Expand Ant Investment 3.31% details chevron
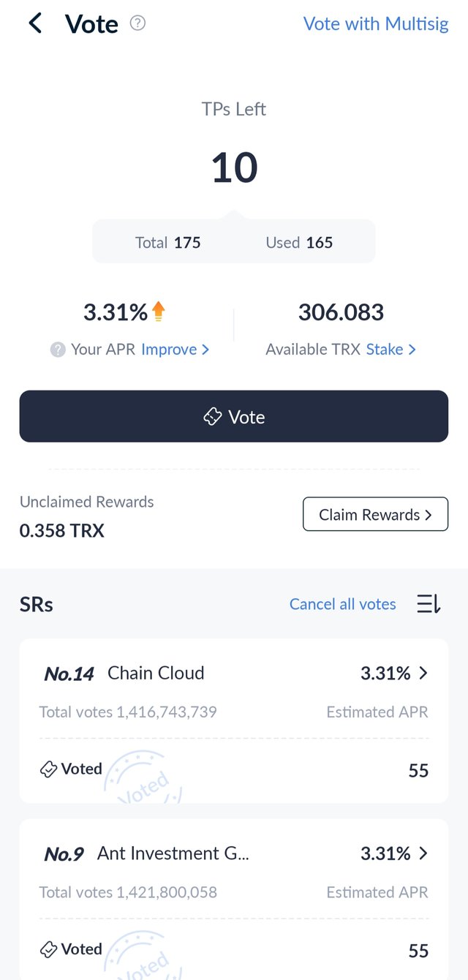Viewport: 468px width, 980px height. pos(423,853)
